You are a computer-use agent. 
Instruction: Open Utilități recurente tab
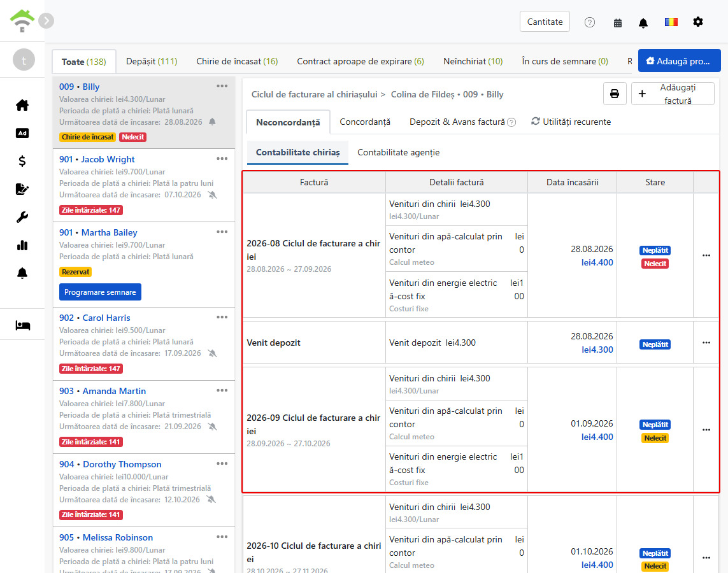click(x=571, y=122)
